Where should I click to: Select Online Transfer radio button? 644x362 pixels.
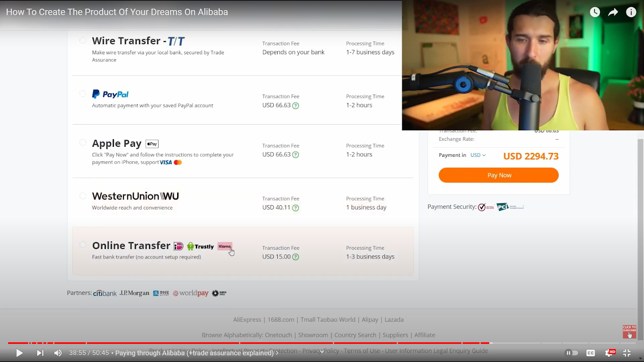(83, 245)
